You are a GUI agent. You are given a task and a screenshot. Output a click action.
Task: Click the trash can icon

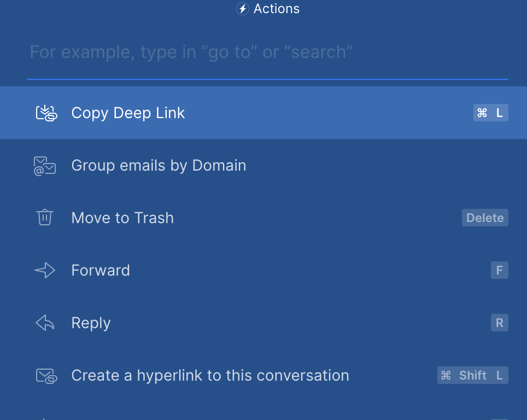point(45,218)
